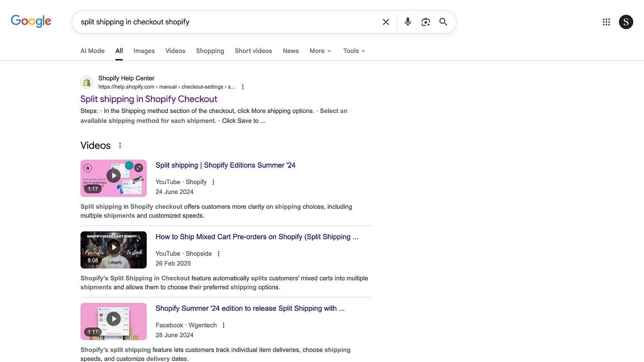Click the Facebook · Wgentech source text
Screen dimensions: 644x362
pos(186,325)
